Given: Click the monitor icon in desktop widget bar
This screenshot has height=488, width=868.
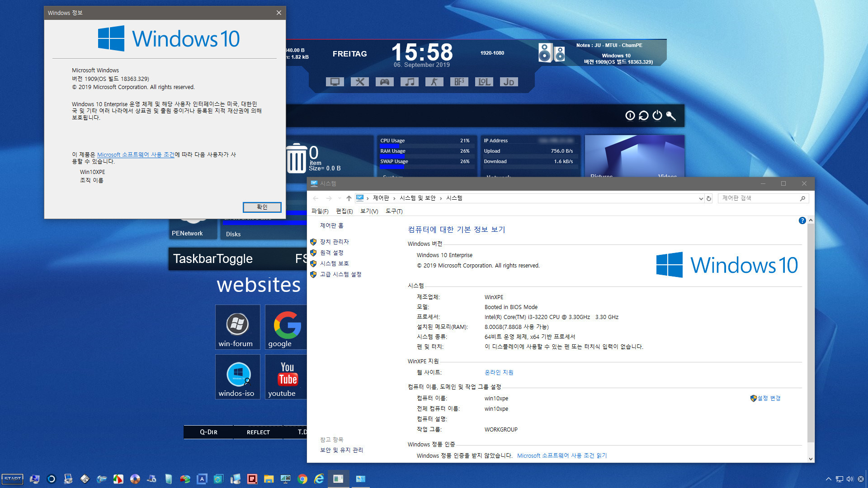Looking at the screenshot, I should (x=335, y=82).
